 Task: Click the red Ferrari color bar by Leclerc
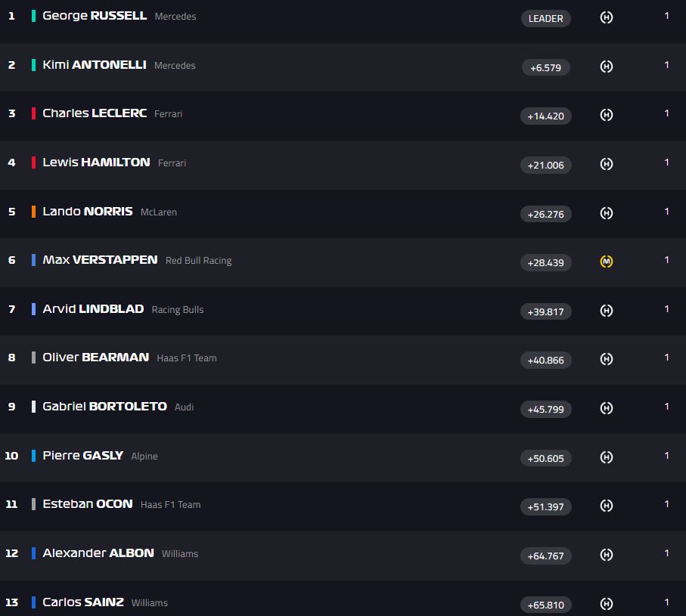(33, 113)
